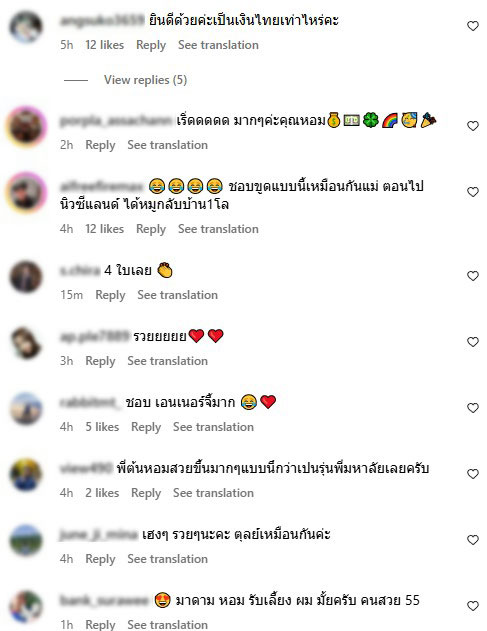Reply to the 1h 'มาดาม หอม' comment
Image resolution: width=487 pixels, height=631 pixels.
(x=100, y=625)
